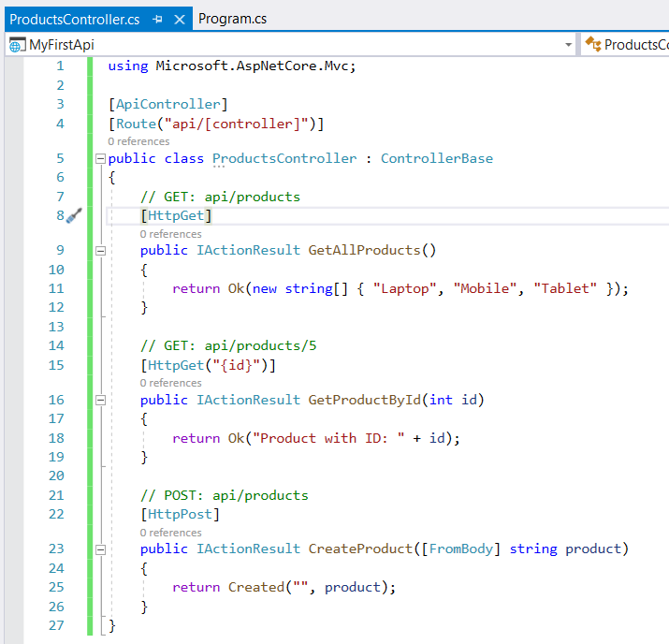
Task: Click the GetAllProducts method name
Action: coord(364,250)
